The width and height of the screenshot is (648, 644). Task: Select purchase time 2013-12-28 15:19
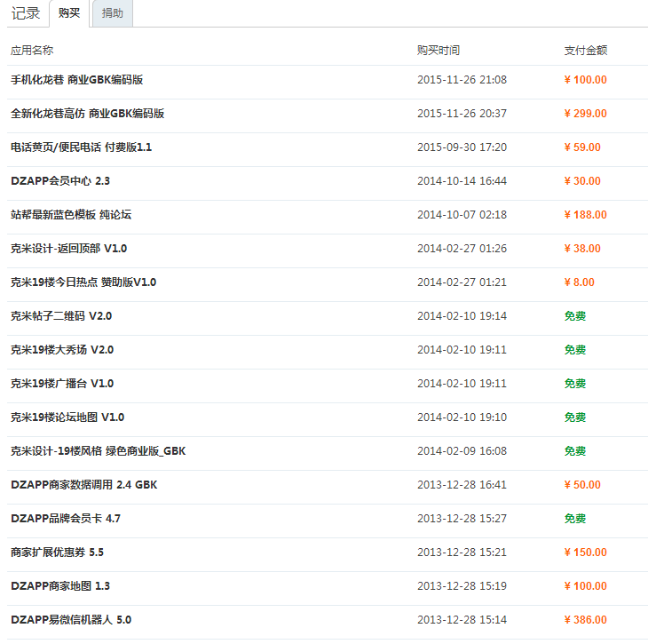coord(462,586)
